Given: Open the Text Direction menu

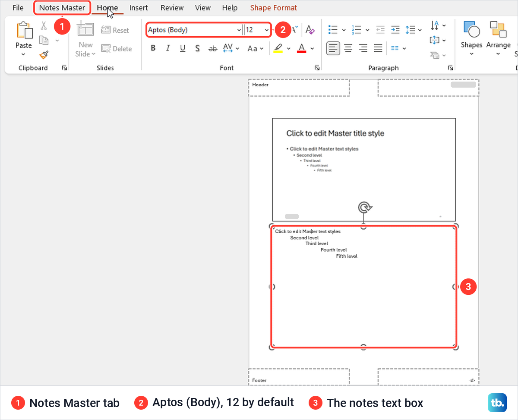Looking at the screenshot, I should (x=438, y=25).
